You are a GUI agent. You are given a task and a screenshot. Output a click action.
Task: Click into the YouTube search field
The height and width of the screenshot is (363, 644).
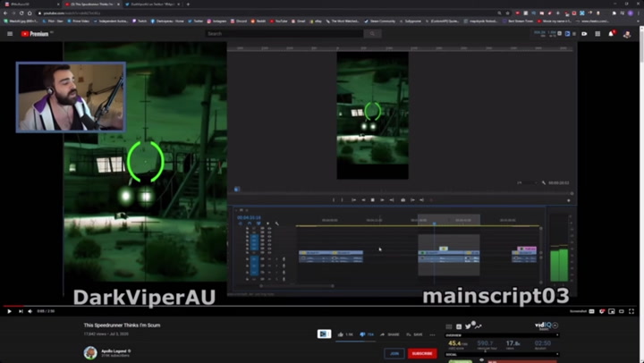284,34
